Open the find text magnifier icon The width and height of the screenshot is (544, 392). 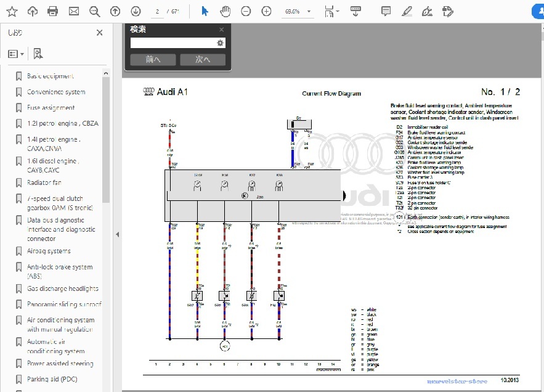(x=94, y=12)
